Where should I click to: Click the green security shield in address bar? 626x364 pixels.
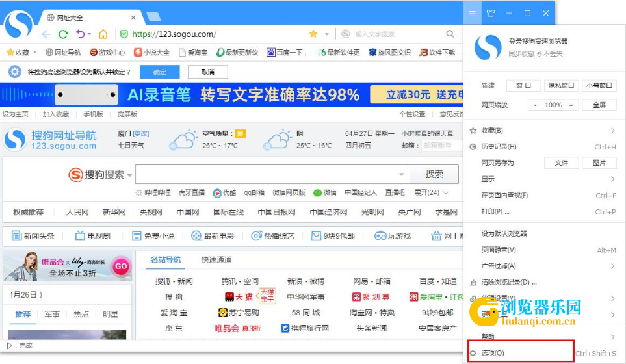click(x=124, y=34)
